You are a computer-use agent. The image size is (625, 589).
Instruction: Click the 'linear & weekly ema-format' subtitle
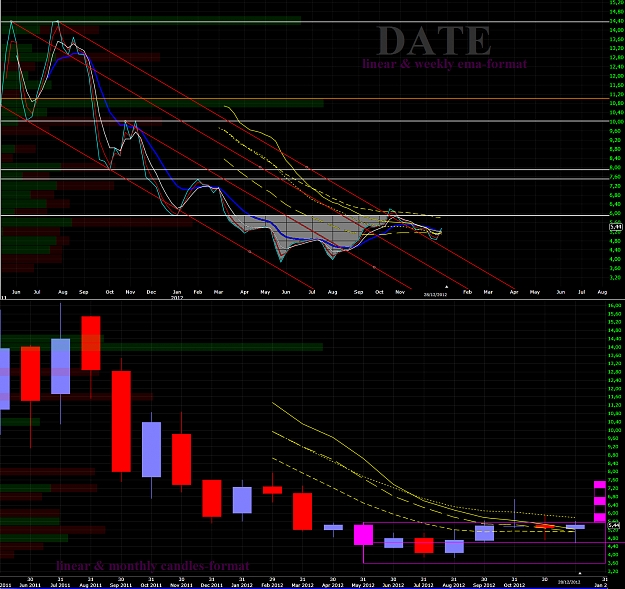[x=444, y=64]
